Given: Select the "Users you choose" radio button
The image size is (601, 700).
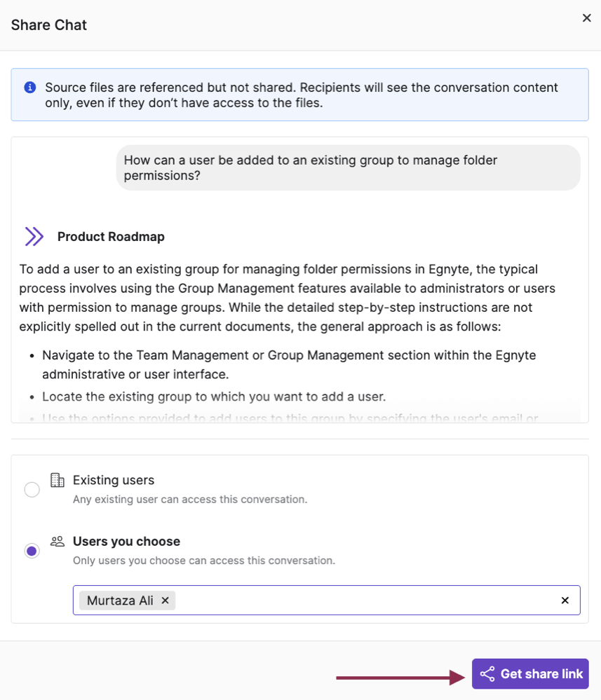Looking at the screenshot, I should [32, 551].
